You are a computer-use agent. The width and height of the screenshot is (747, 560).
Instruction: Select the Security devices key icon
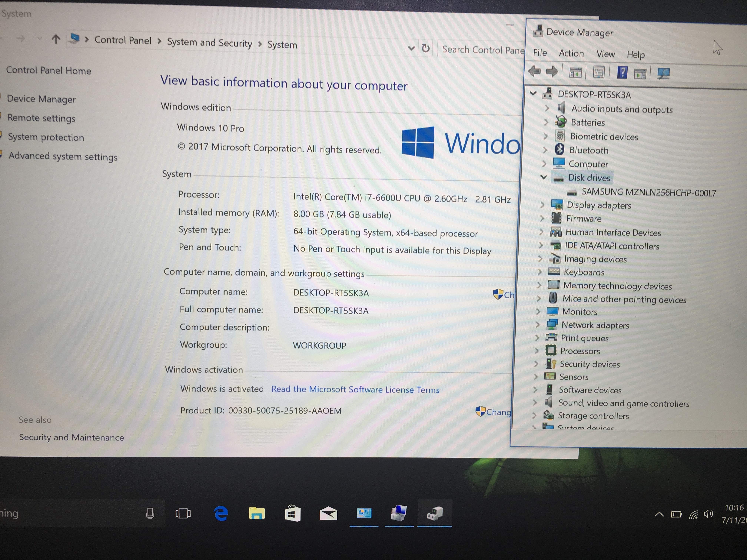click(x=551, y=363)
